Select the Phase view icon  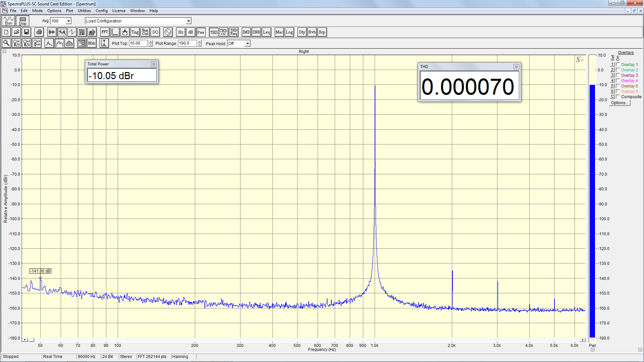pyautogui.click(x=72, y=32)
